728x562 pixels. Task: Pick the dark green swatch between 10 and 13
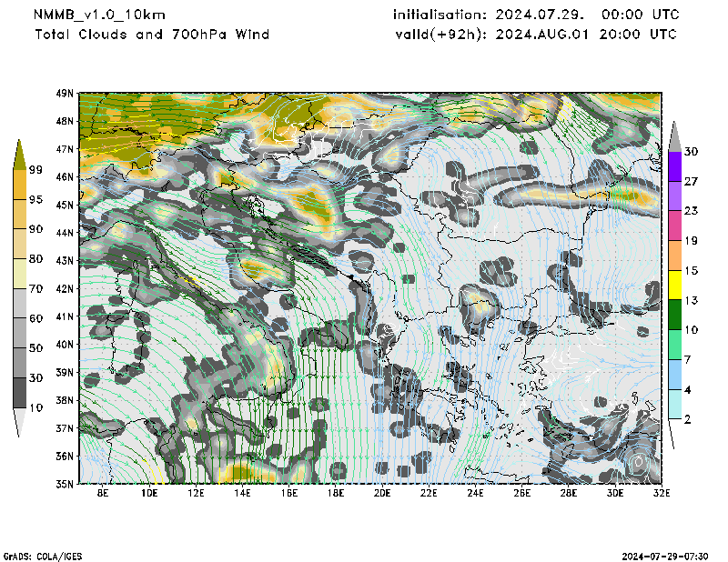pos(673,315)
